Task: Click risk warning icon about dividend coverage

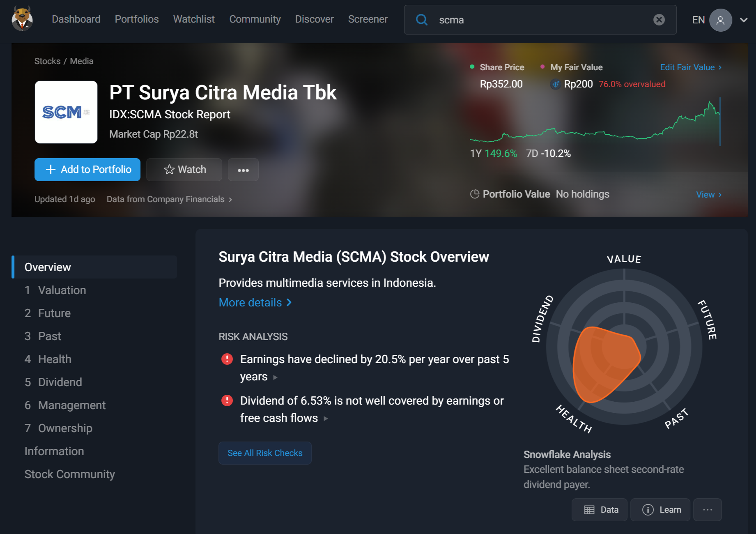Action: pyautogui.click(x=227, y=400)
